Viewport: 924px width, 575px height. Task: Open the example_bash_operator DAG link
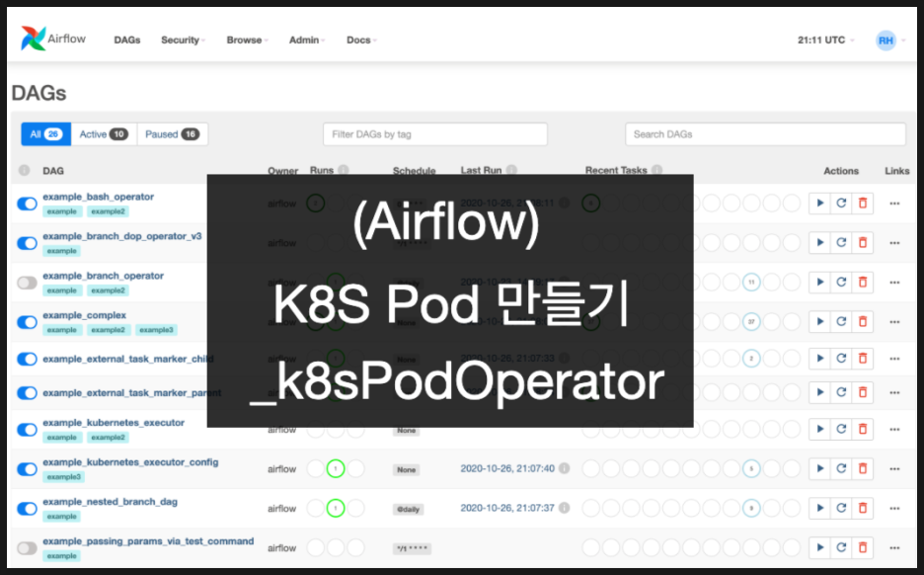point(99,197)
